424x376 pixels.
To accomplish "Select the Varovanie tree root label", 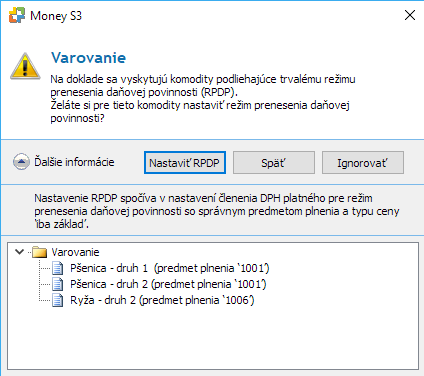I will tap(75, 252).
